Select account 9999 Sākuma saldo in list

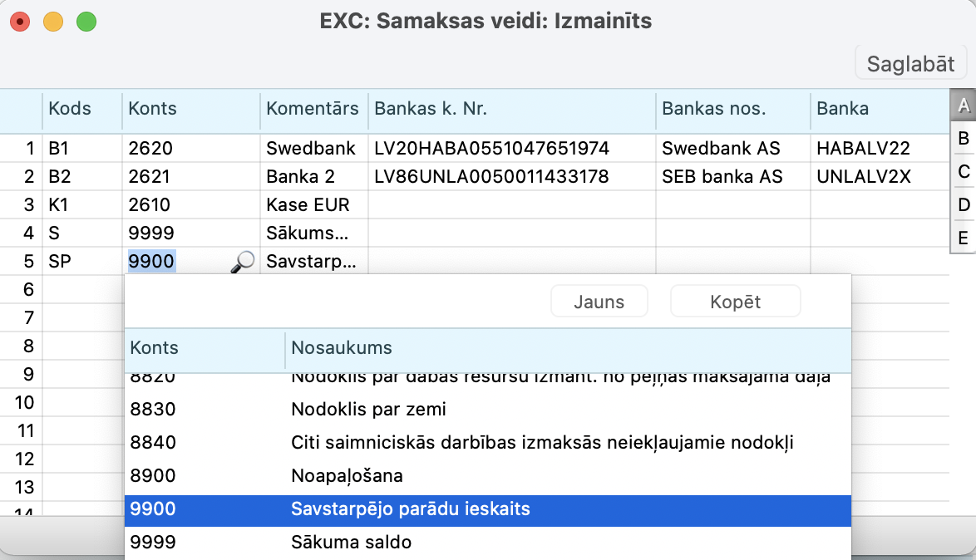tap(487, 543)
